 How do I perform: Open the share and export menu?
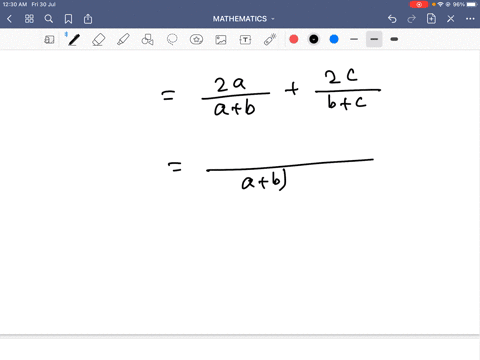pos(88,19)
